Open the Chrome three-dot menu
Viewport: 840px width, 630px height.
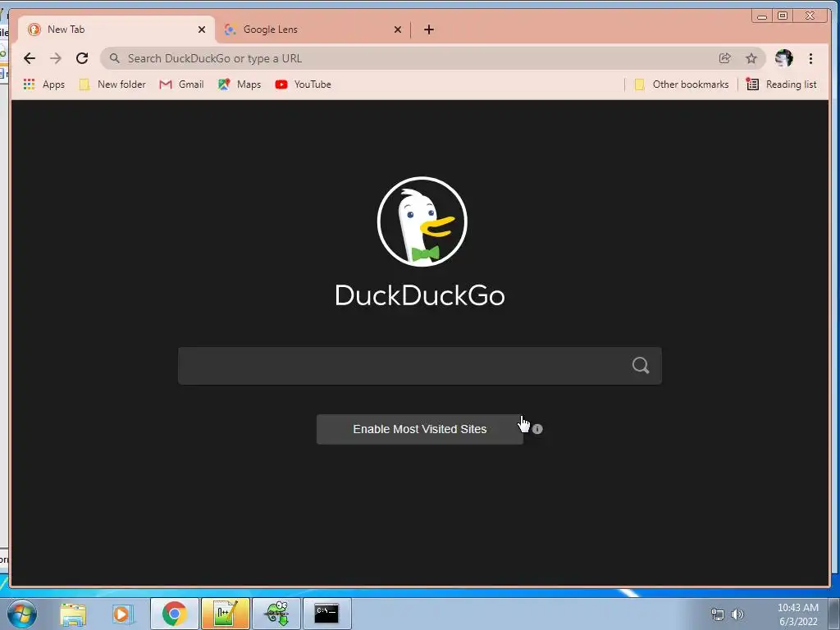coord(810,58)
